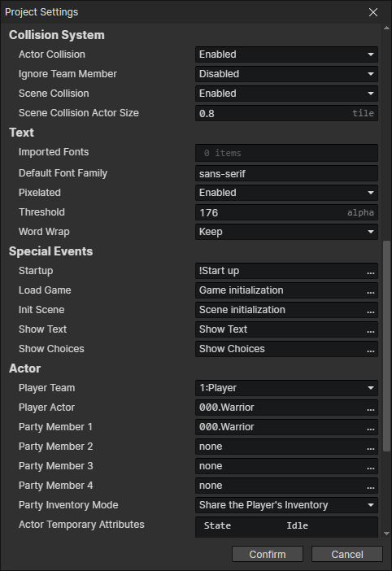Expand the Ignore Team Member dropdown
The width and height of the screenshot is (392, 571).
pyautogui.click(x=286, y=74)
